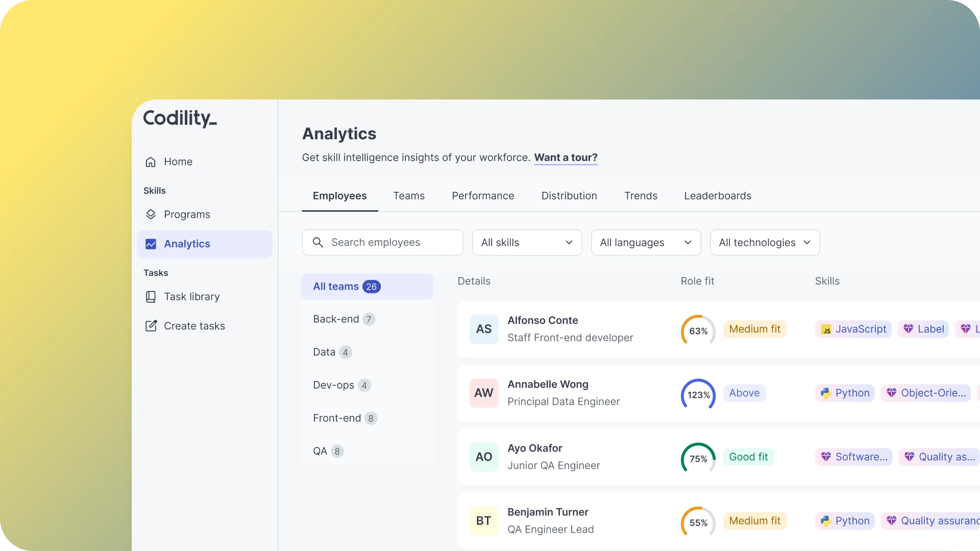Click the 123% role fit gauge
Image resolution: width=980 pixels, height=551 pixels.
698,394
